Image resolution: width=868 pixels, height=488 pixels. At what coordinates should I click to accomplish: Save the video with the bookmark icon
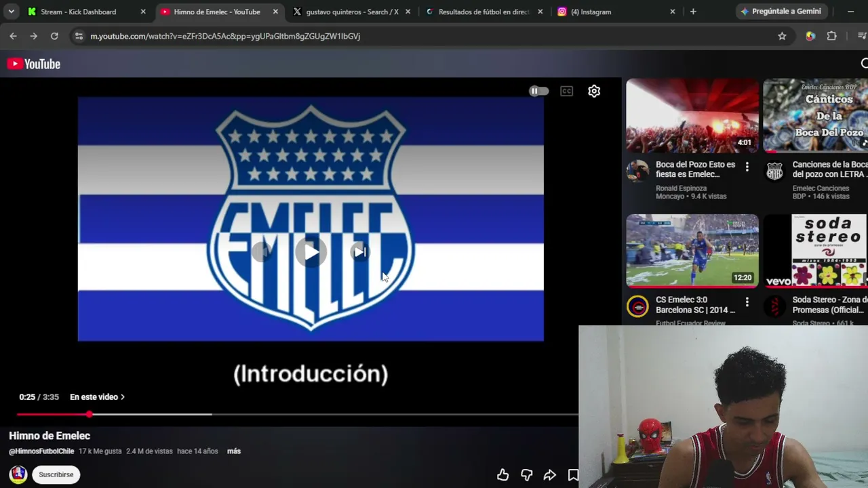coord(573,475)
